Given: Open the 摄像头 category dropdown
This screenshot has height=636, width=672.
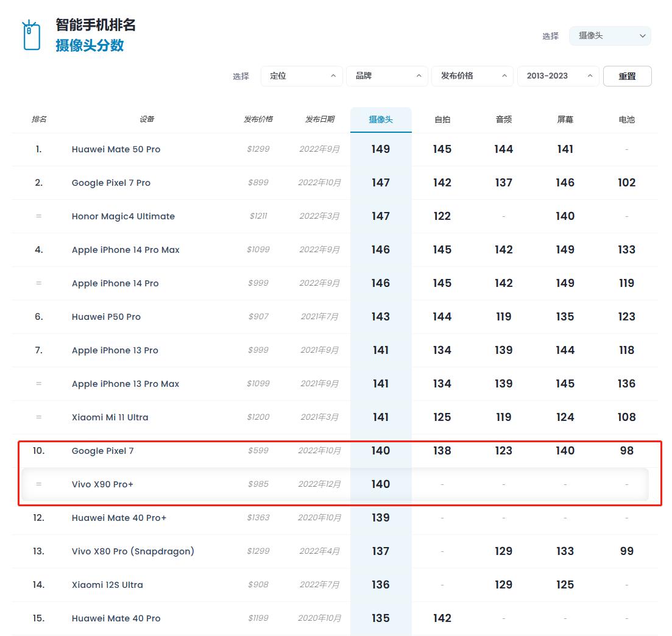Looking at the screenshot, I should (x=610, y=36).
